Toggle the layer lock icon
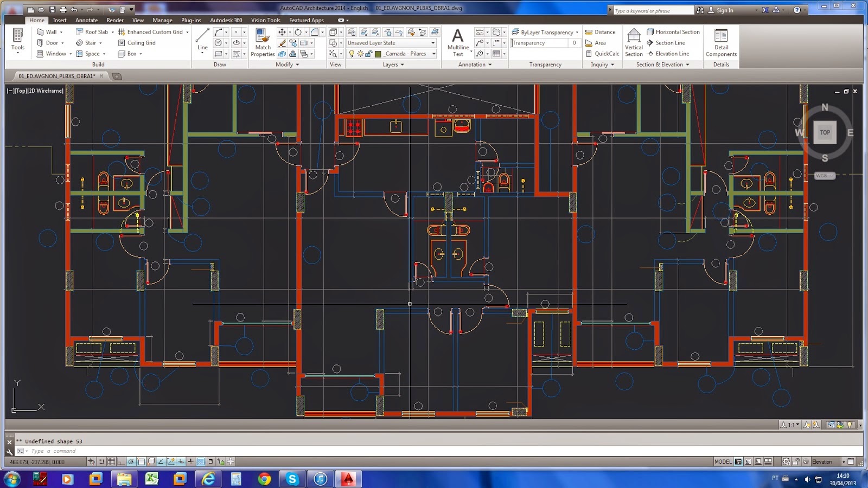868x488 pixels. coord(369,54)
